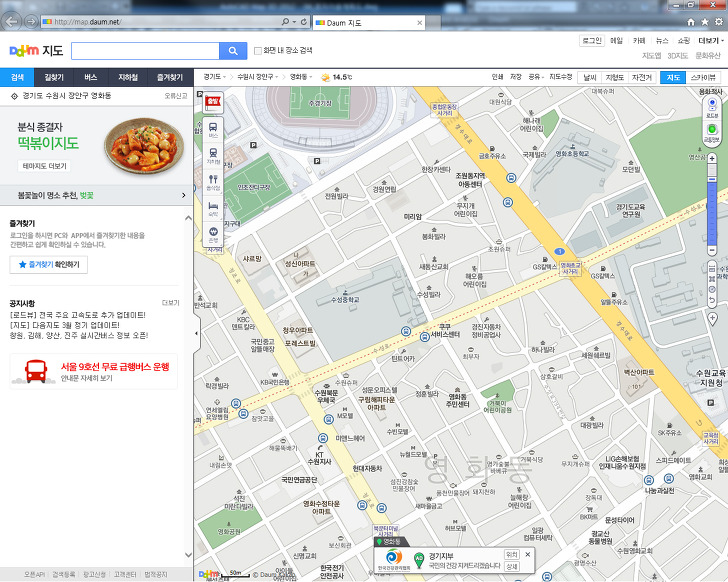
Task: Open the 공유 share dropdown
Action: tap(536, 77)
